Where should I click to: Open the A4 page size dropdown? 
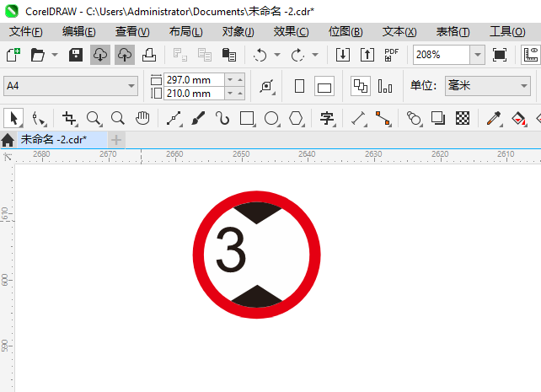click(131, 86)
